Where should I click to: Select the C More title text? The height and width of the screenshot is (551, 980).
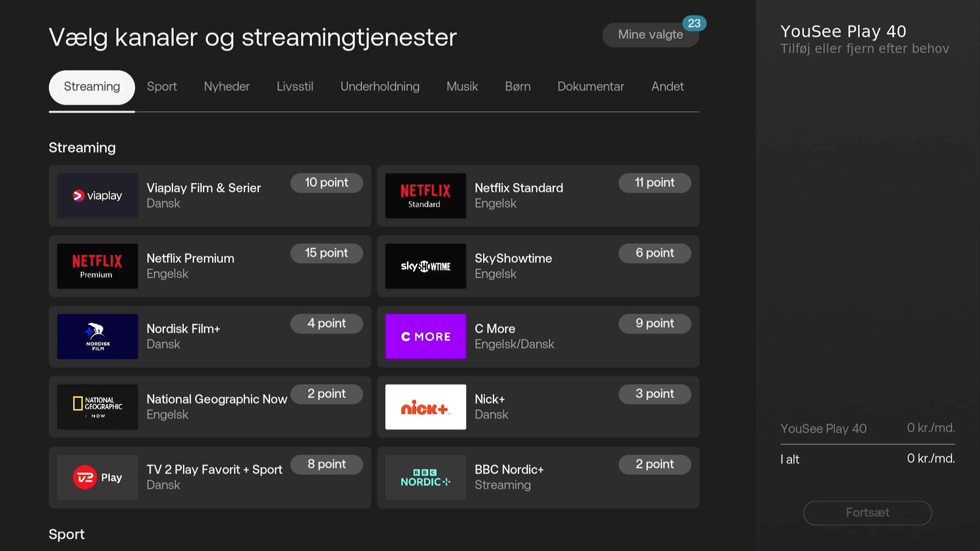495,329
